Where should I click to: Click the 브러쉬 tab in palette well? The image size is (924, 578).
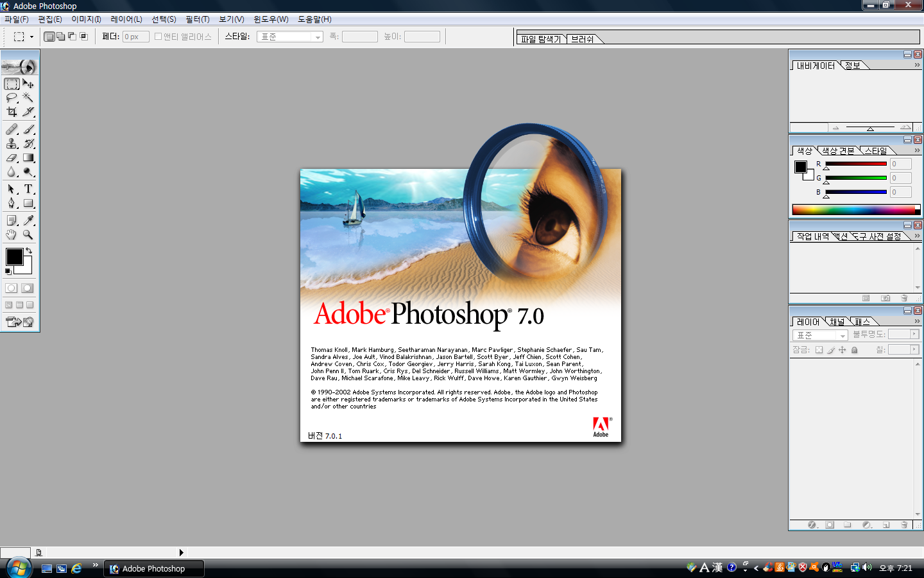(x=582, y=39)
